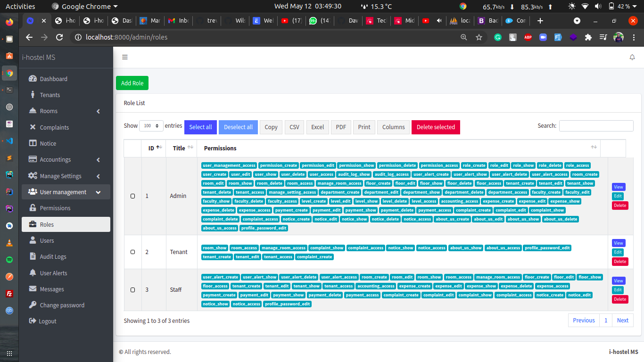
Task: Show applications grid in the dock
Action: pyautogui.click(x=9, y=353)
